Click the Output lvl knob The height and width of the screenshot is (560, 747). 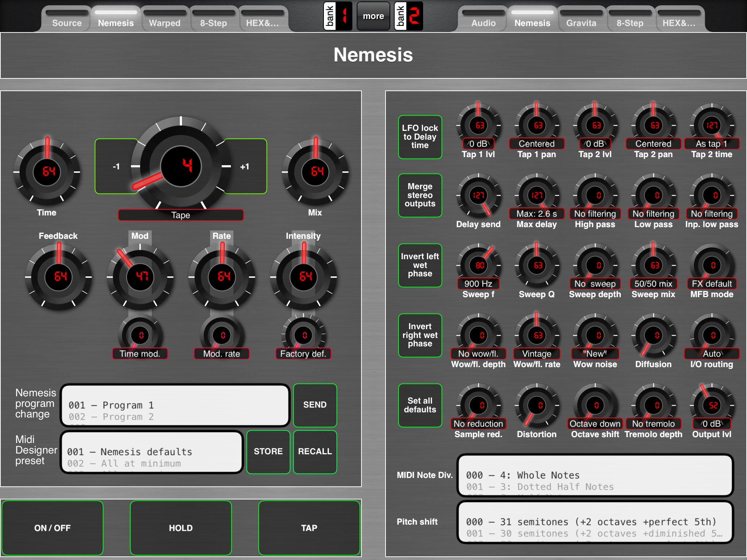click(x=712, y=405)
